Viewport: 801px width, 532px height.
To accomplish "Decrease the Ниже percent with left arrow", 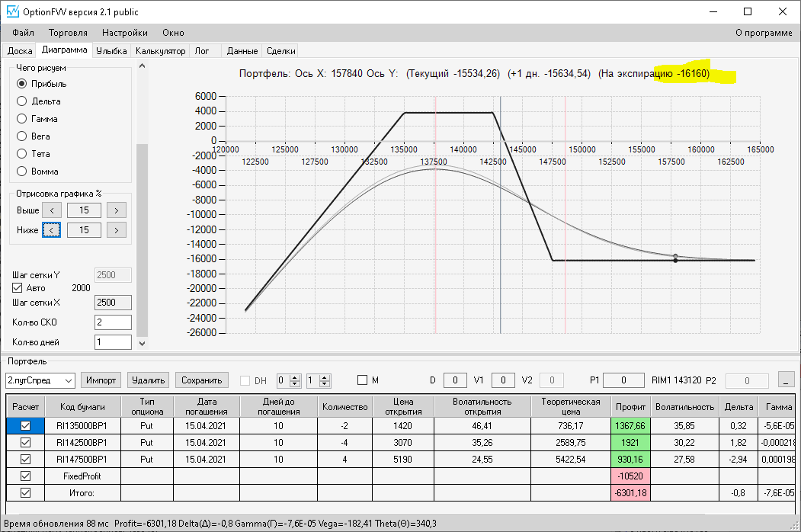I will click(x=52, y=230).
